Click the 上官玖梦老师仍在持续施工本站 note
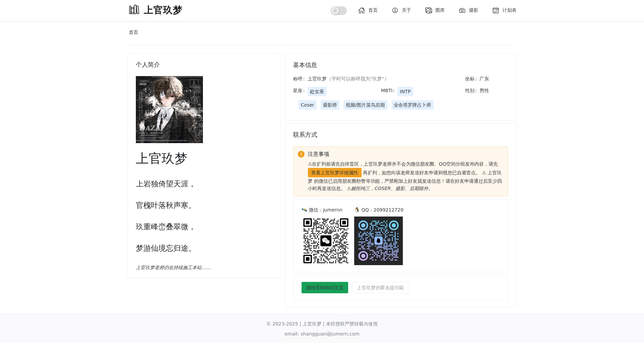Screen dimensions: 644x362 [x=173, y=267]
